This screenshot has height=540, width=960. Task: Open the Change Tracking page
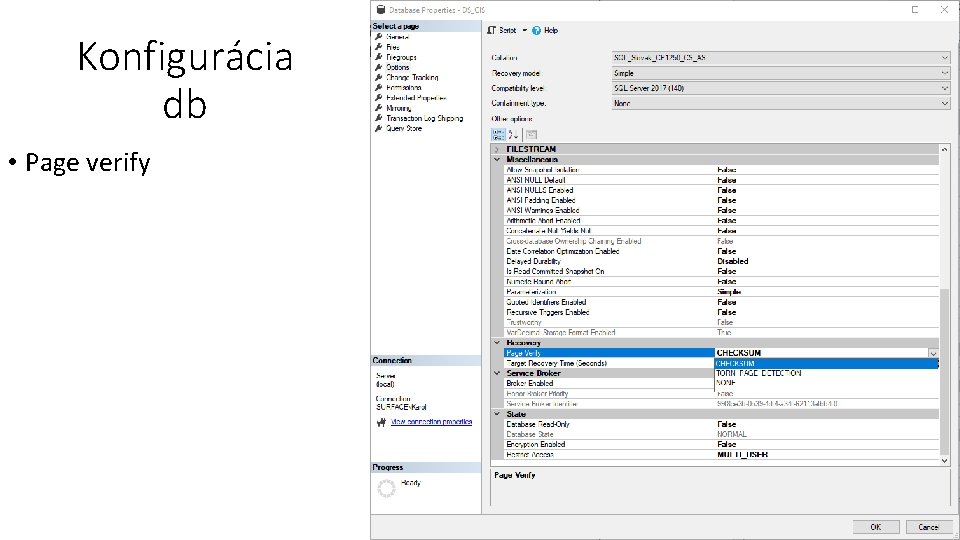pos(412,78)
